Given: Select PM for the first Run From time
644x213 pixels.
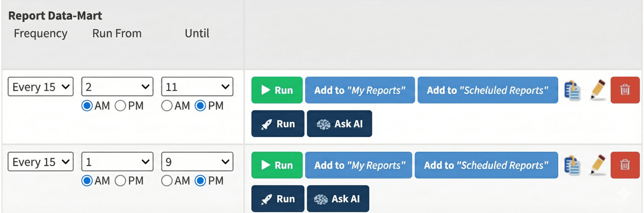Looking at the screenshot, I should coord(121,106).
